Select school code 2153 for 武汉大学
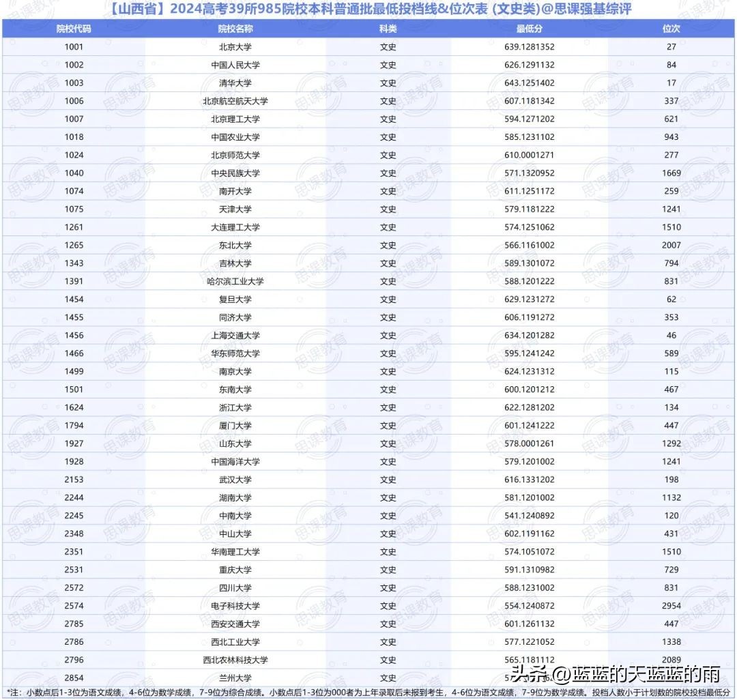The width and height of the screenshot is (737, 700). (74, 480)
